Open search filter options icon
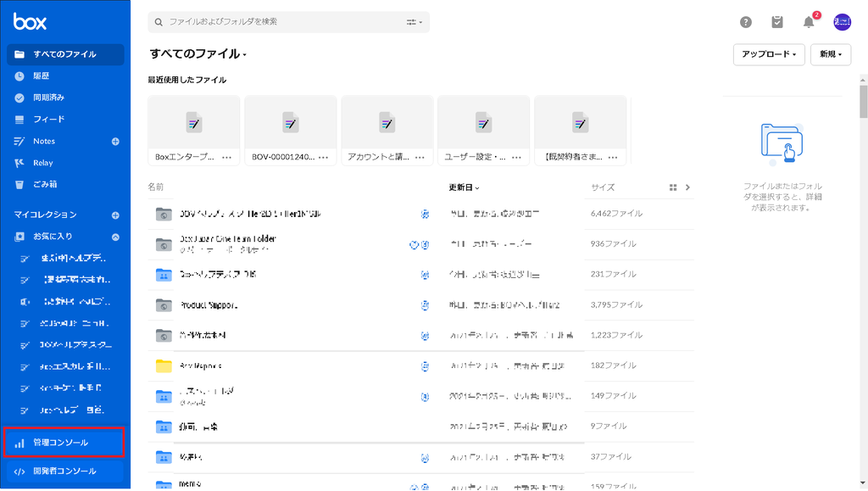The image size is (868, 491). pos(415,22)
